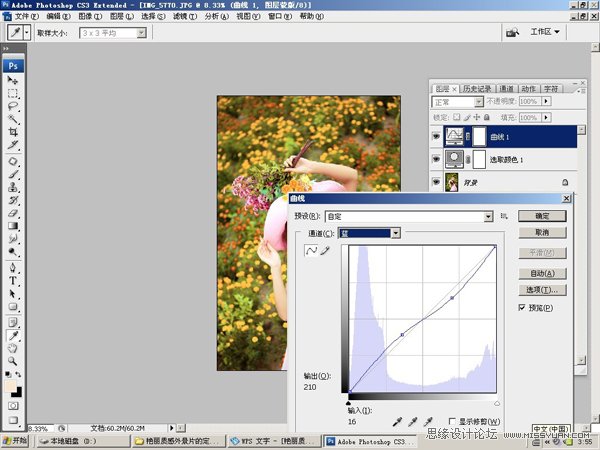Select the Rectangular Marquee tool
600x450 pixels.
tap(13, 93)
